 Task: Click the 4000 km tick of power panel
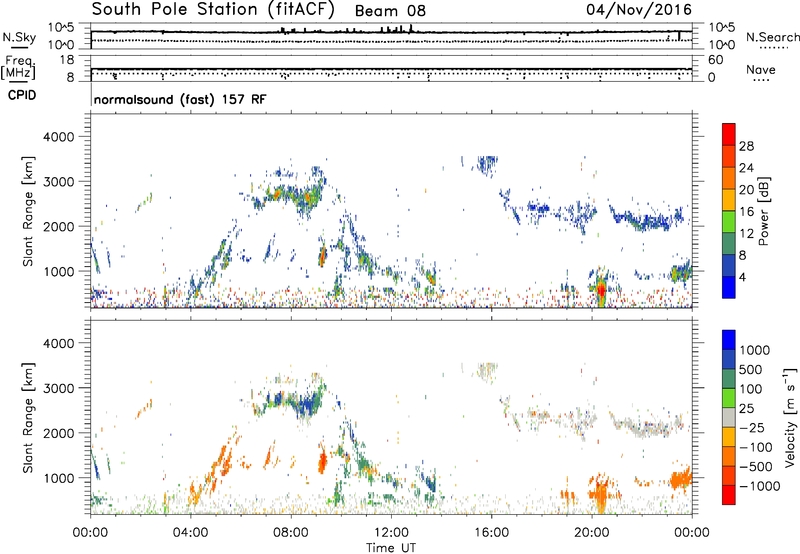pyautogui.click(x=58, y=137)
